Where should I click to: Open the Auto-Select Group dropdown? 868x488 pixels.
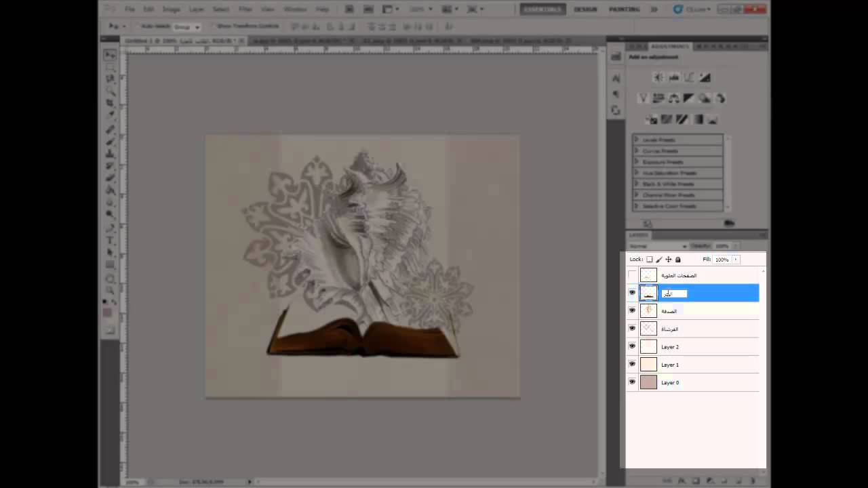186,26
